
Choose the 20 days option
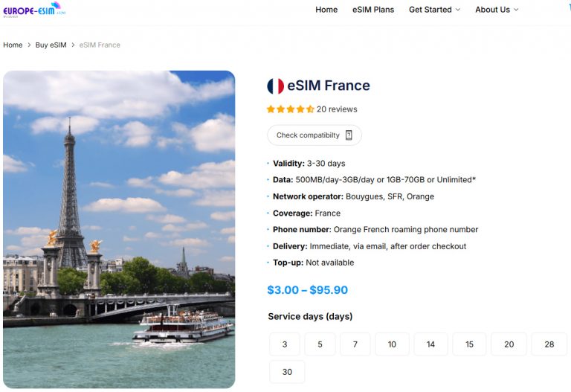(x=509, y=344)
